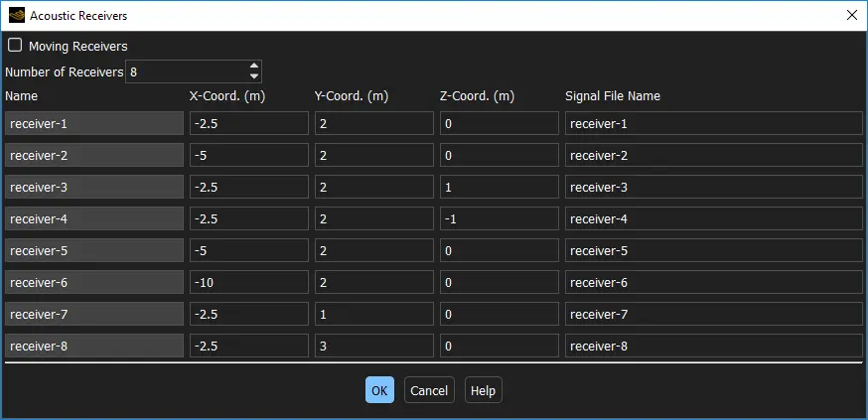Viewport: 868px width, 420px height.
Task: Edit X-Coord. of receiver-2
Action: click(x=248, y=155)
